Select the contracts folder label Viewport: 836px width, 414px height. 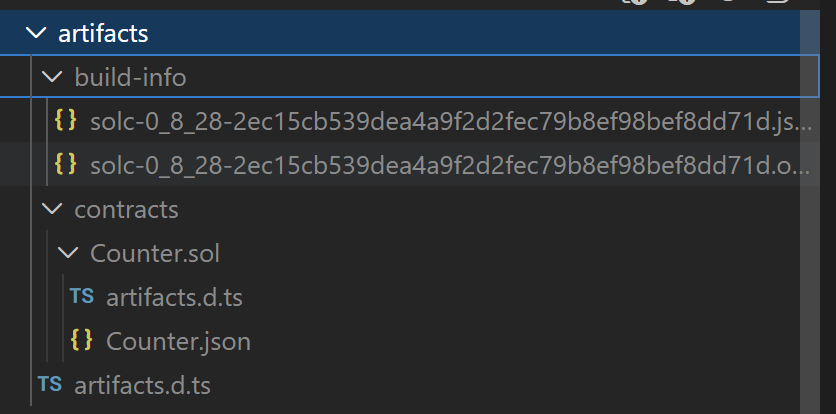(x=126, y=209)
